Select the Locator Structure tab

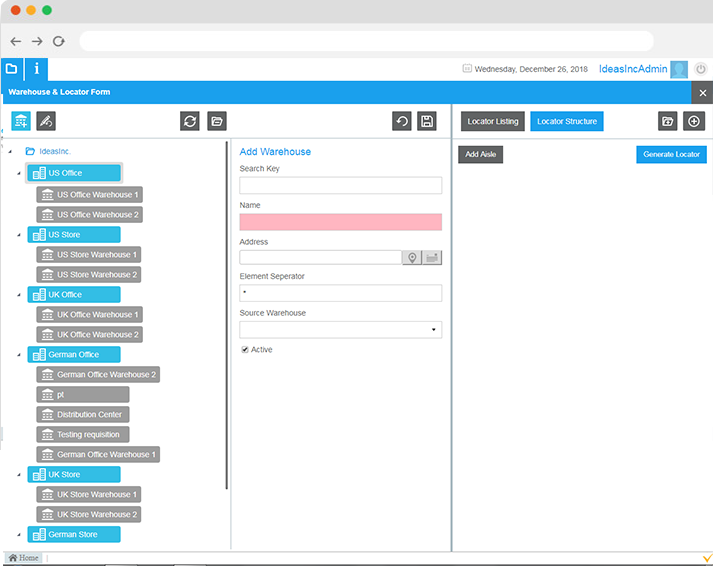(567, 121)
